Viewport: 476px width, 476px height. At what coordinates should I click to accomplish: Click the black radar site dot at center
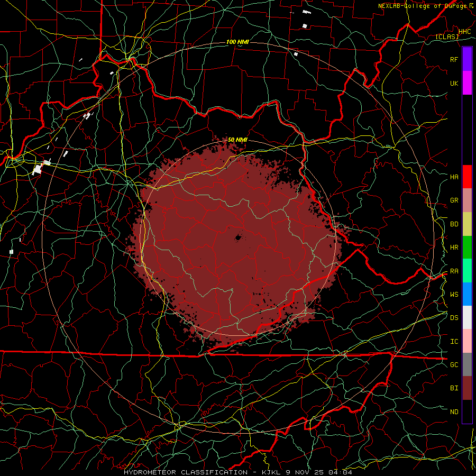click(x=238, y=237)
